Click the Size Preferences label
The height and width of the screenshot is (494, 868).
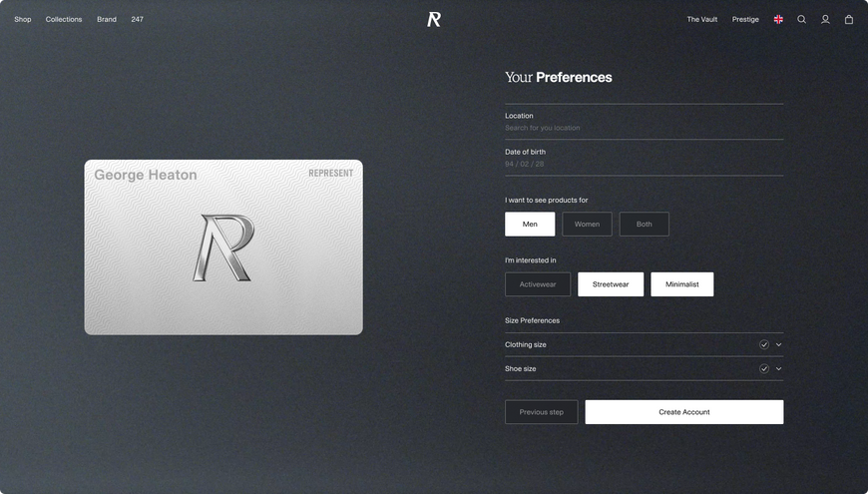coord(532,320)
